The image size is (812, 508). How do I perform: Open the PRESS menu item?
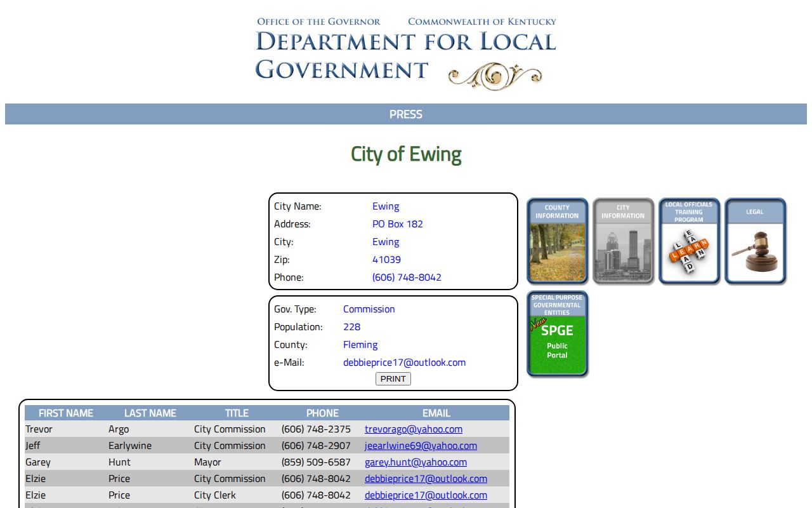[x=406, y=114]
